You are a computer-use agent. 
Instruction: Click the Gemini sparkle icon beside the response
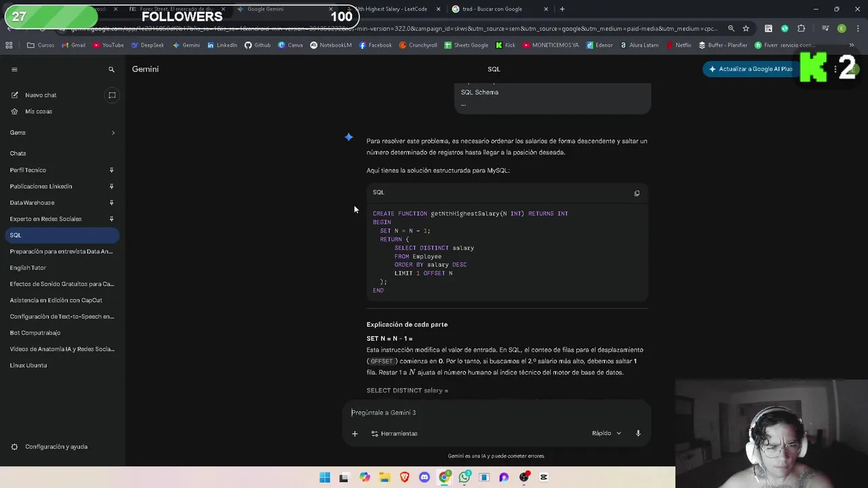[349, 138]
